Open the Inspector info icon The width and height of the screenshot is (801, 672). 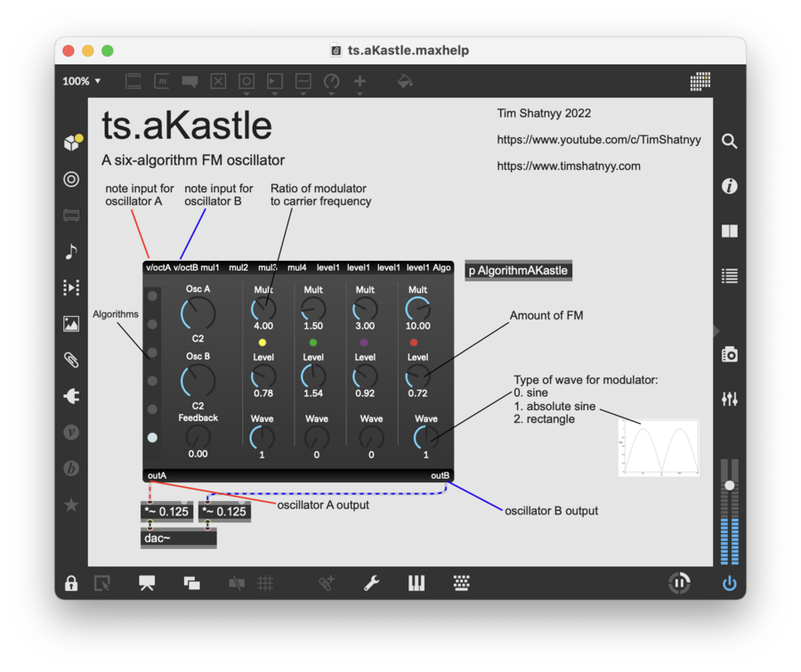tap(730, 186)
